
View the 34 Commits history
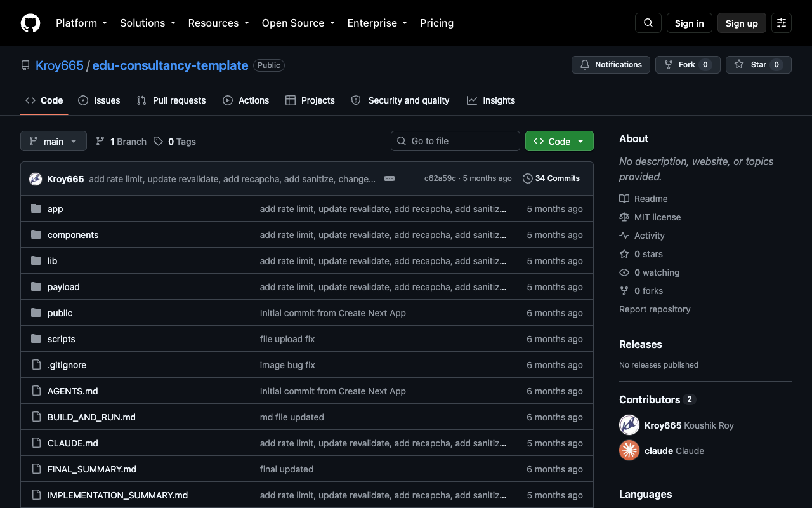(551, 178)
